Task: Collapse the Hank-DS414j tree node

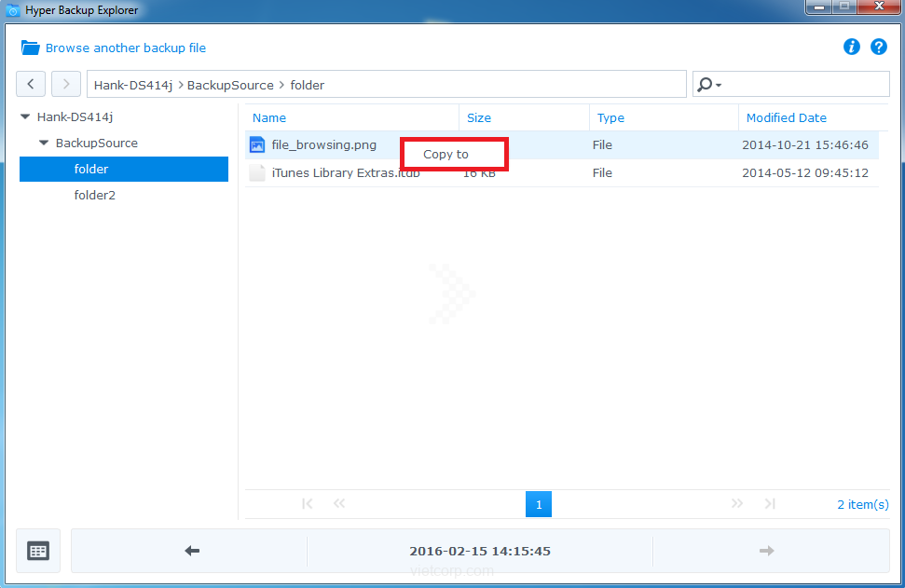Action: 25,117
